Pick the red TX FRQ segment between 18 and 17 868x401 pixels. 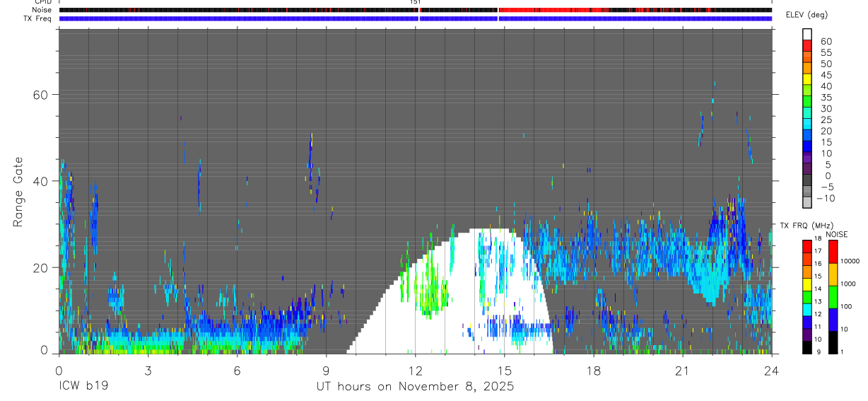(807, 246)
